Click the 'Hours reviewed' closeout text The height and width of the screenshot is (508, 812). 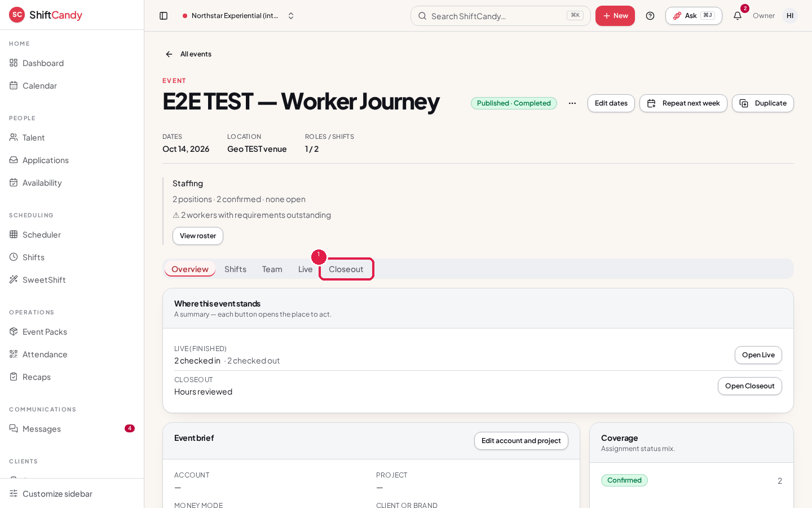pyautogui.click(x=203, y=392)
